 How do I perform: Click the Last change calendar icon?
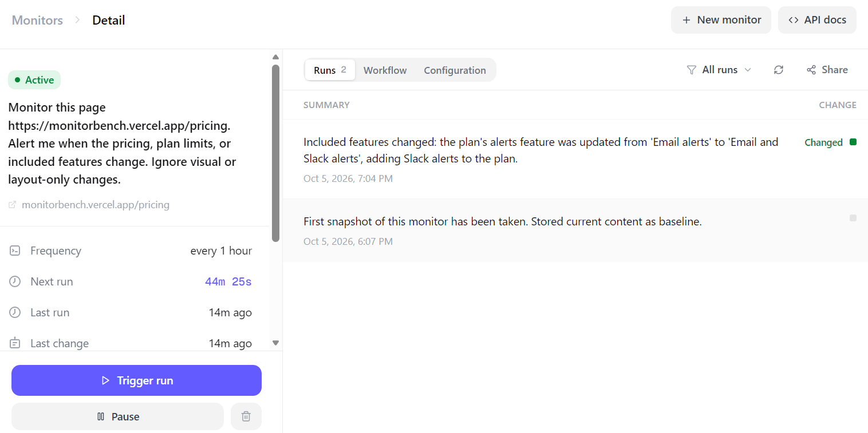pyautogui.click(x=15, y=343)
